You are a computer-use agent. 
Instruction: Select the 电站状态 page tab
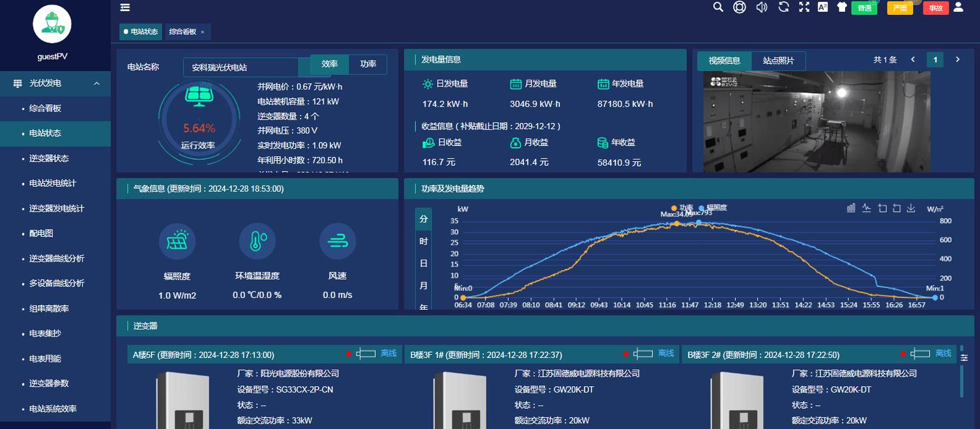(140, 31)
